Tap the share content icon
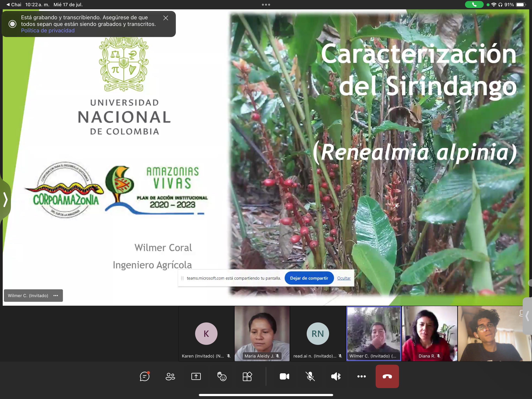The width and height of the screenshot is (532, 399). tap(196, 376)
